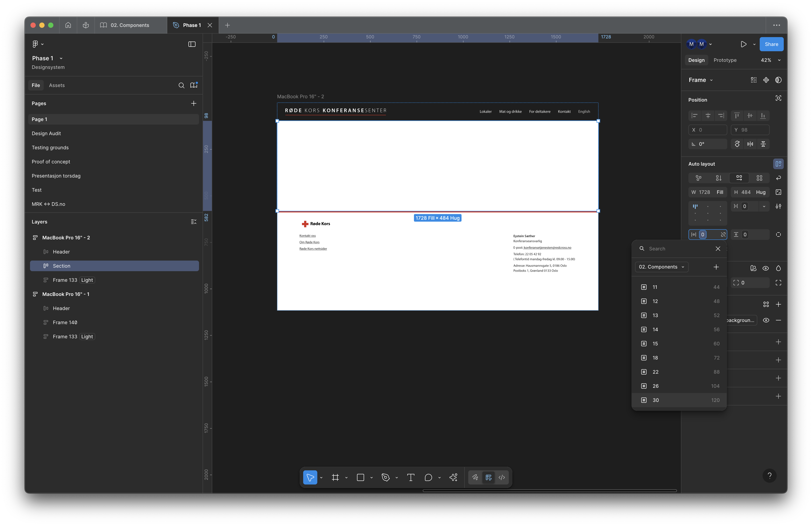Open the 02. Components library dropdown
Screen dimensions: 812x526
661,267
